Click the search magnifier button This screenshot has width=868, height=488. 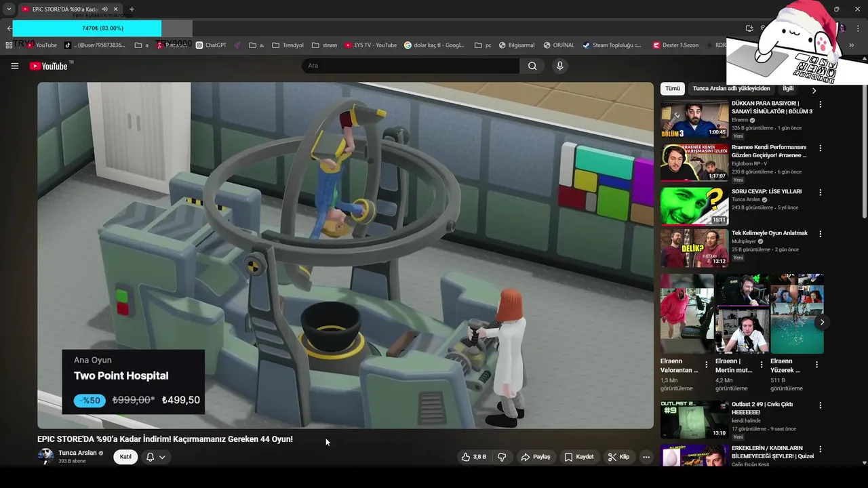[x=532, y=66]
